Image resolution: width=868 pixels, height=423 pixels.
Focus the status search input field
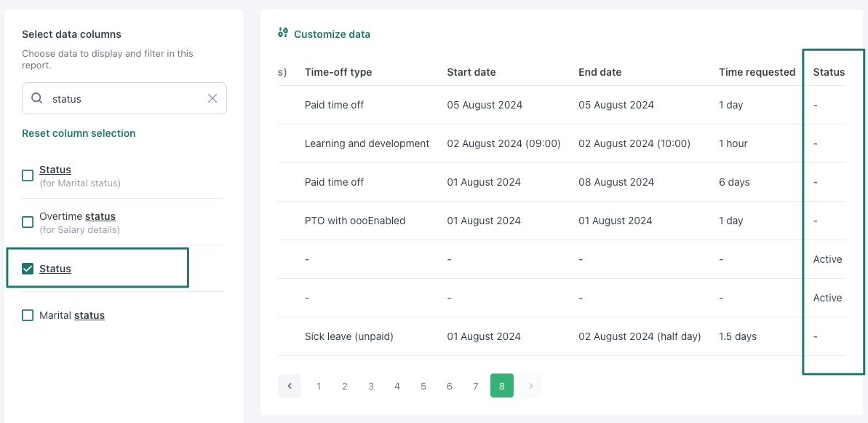coord(124,98)
